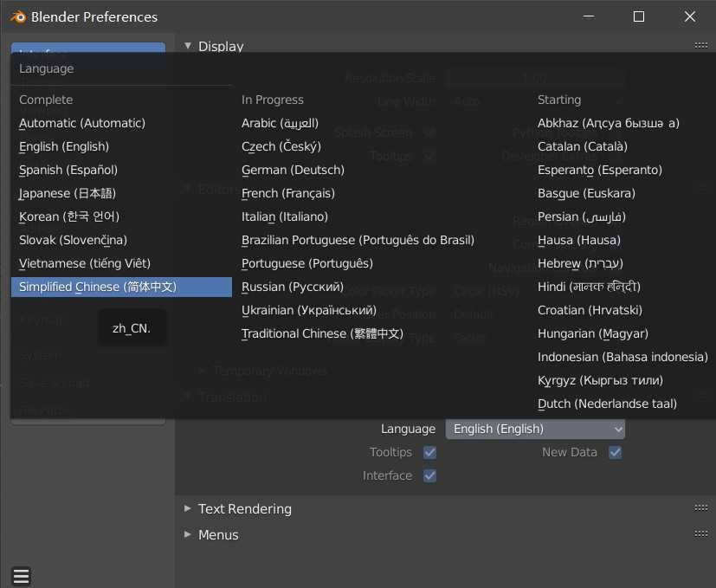The image size is (716, 588).
Task: Select Hindi language option
Action: click(x=589, y=287)
